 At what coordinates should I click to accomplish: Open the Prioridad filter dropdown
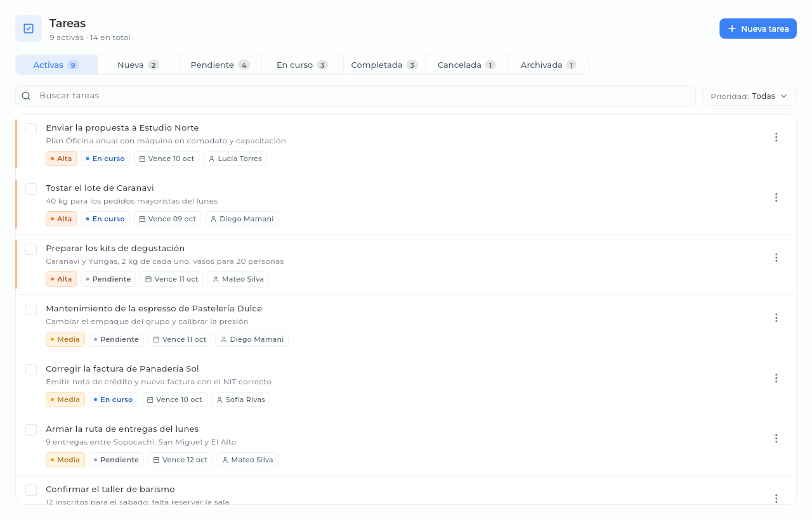coord(749,96)
